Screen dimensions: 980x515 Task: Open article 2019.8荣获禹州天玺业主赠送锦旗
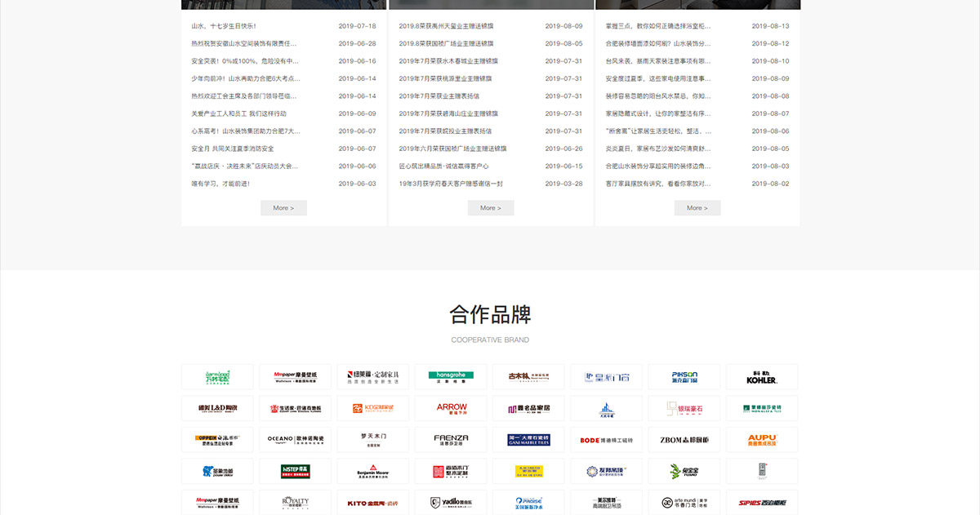click(447, 26)
